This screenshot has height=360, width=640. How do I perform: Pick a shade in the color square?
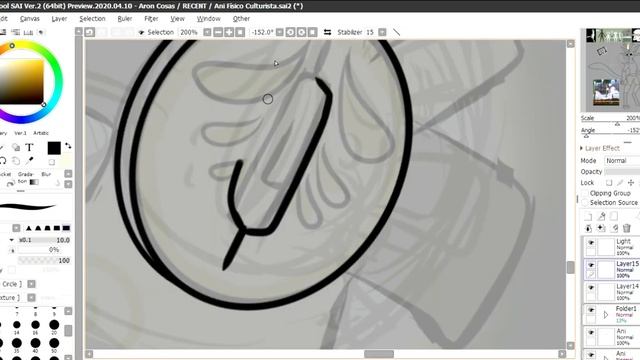(21, 81)
